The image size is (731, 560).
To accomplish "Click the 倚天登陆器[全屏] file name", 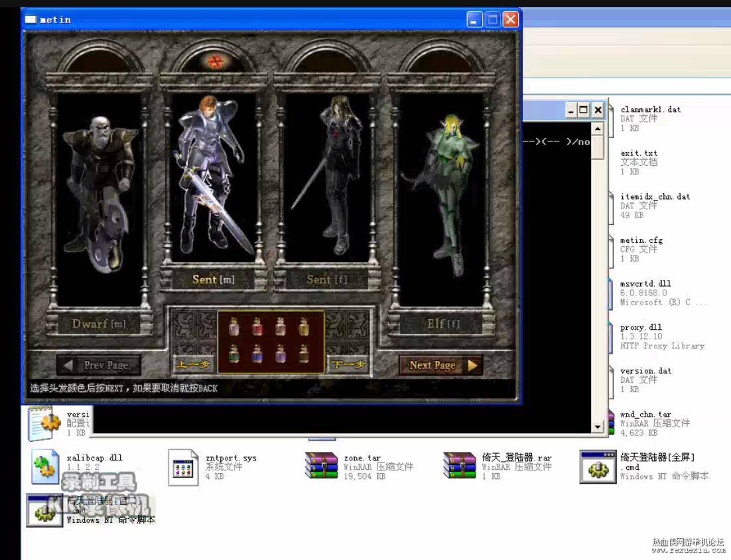I will (x=657, y=457).
